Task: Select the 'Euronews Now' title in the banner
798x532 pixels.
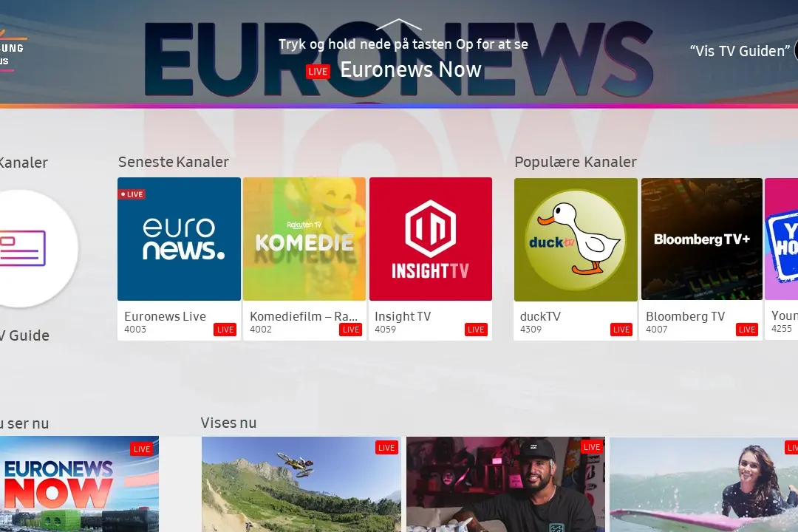Action: (x=411, y=69)
